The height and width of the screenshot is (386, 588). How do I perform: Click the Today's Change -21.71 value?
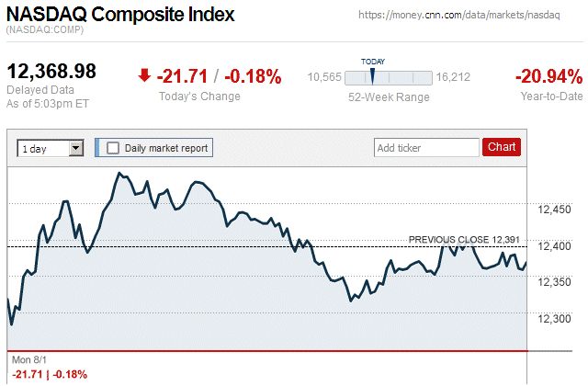[182, 76]
